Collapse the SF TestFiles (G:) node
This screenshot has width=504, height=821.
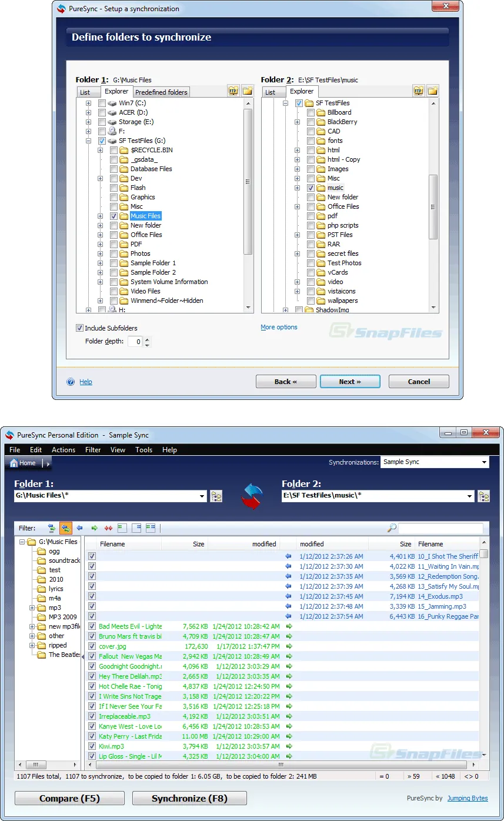pos(89,141)
